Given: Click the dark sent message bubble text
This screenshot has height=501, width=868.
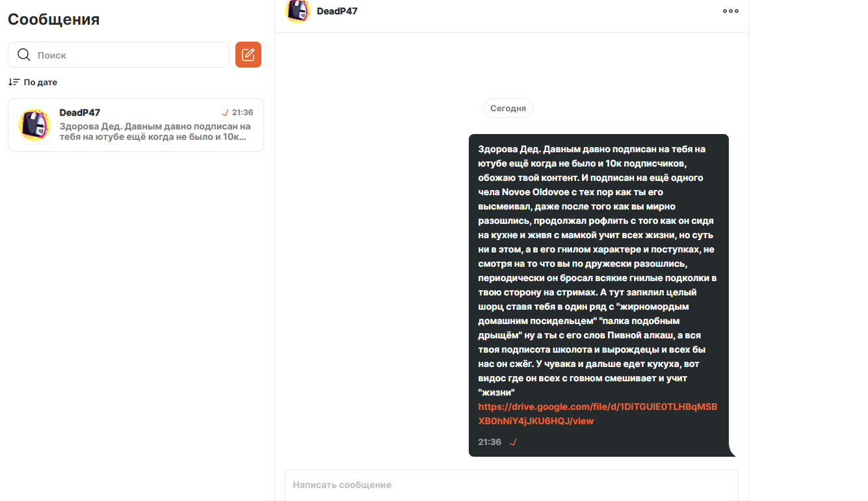Looking at the screenshot, I should 598,271.
